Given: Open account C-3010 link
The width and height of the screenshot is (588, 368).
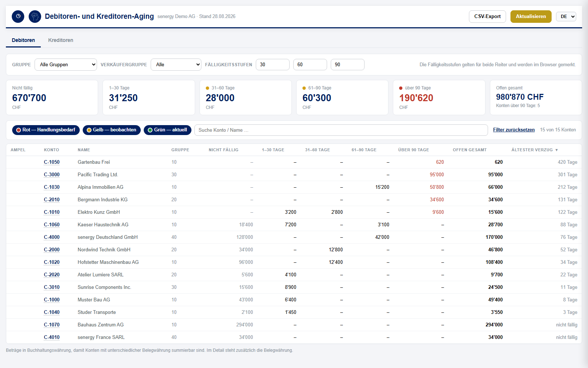Looking at the screenshot, I should click(x=52, y=287).
